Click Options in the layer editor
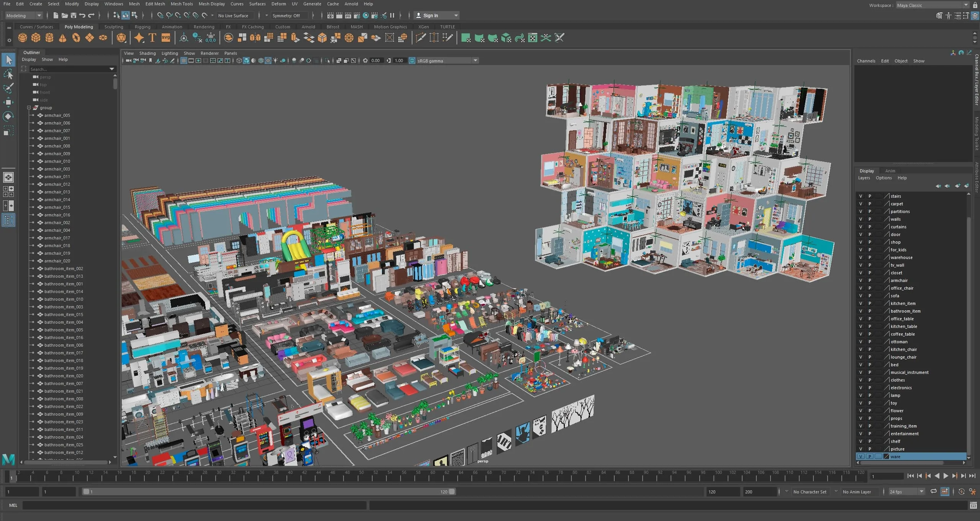Image resolution: width=980 pixels, height=521 pixels. click(883, 178)
